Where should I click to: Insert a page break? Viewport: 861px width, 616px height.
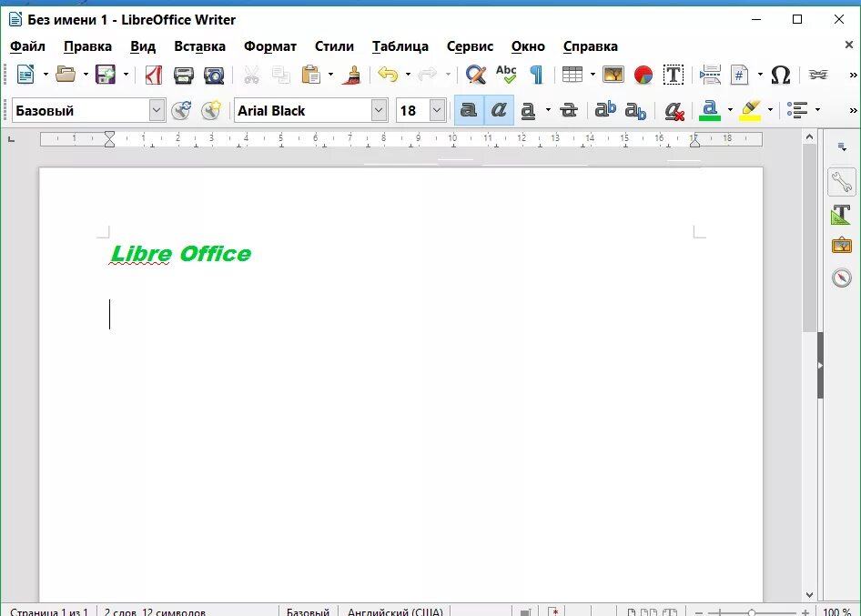[710, 74]
